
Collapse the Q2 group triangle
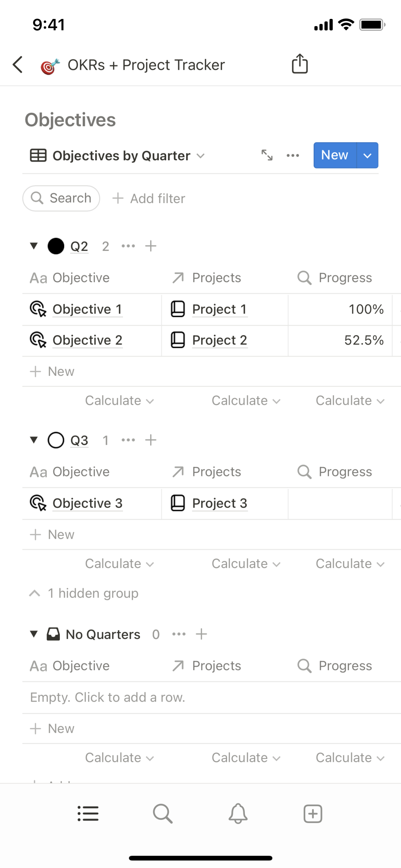[34, 246]
